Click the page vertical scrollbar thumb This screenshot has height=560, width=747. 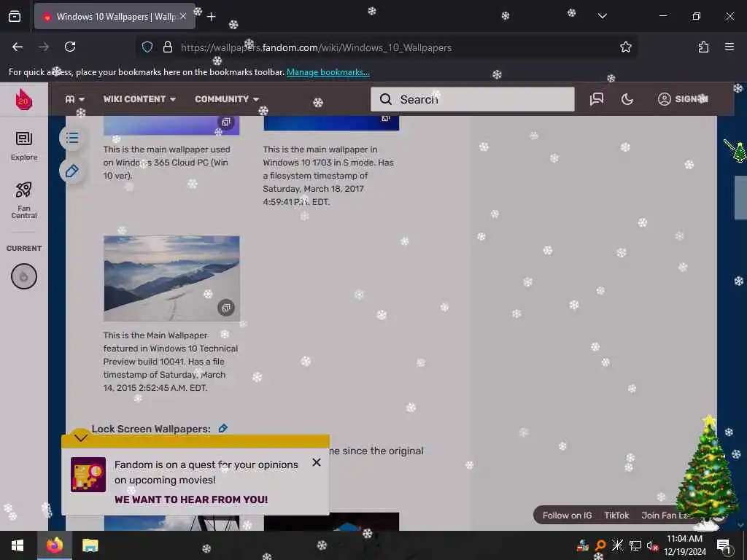tap(741, 198)
